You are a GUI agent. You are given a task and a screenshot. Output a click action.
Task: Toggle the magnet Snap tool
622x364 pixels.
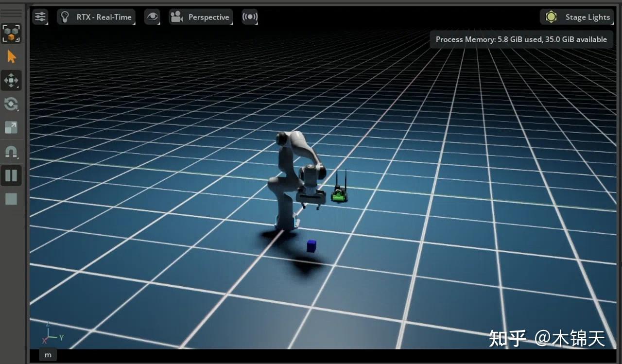coord(11,152)
